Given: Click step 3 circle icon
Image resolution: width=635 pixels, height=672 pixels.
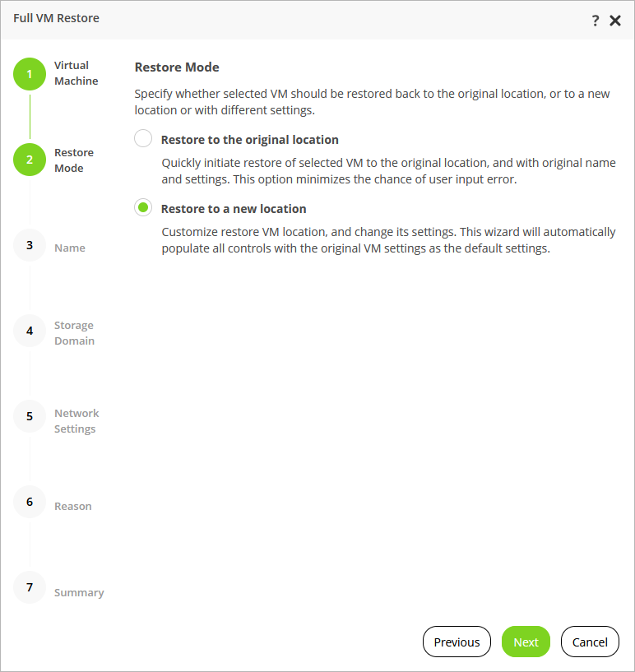Looking at the screenshot, I should [30, 246].
